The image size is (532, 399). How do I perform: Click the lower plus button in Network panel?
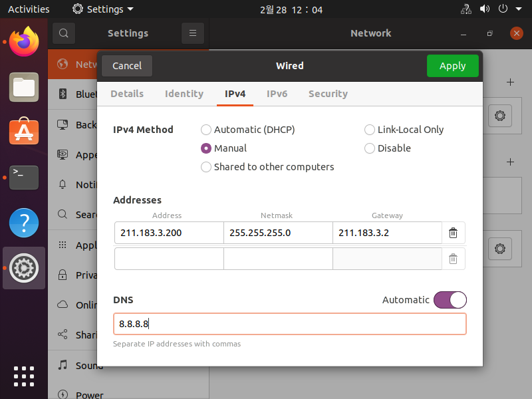coord(510,162)
